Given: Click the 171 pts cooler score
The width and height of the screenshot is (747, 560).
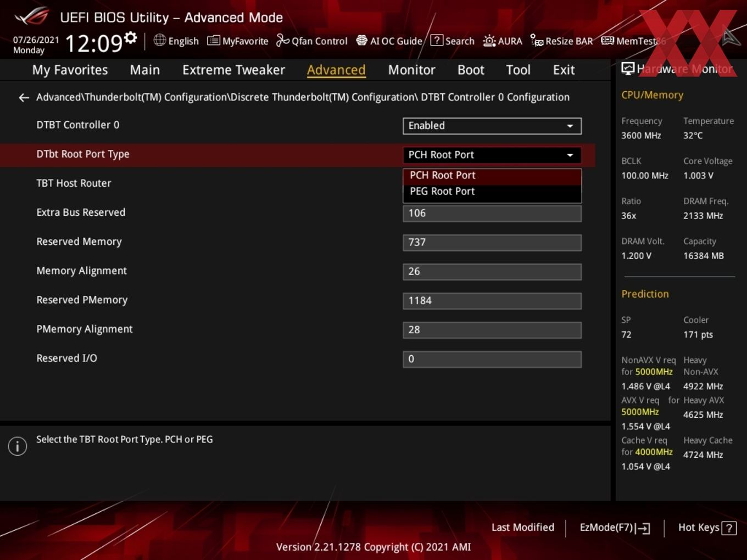Looking at the screenshot, I should click(698, 335).
